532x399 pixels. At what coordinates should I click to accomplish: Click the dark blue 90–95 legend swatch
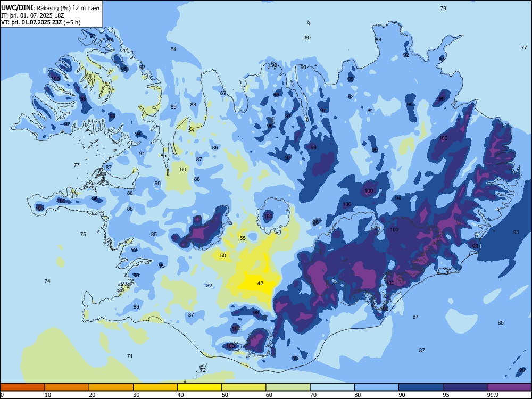[421, 387]
